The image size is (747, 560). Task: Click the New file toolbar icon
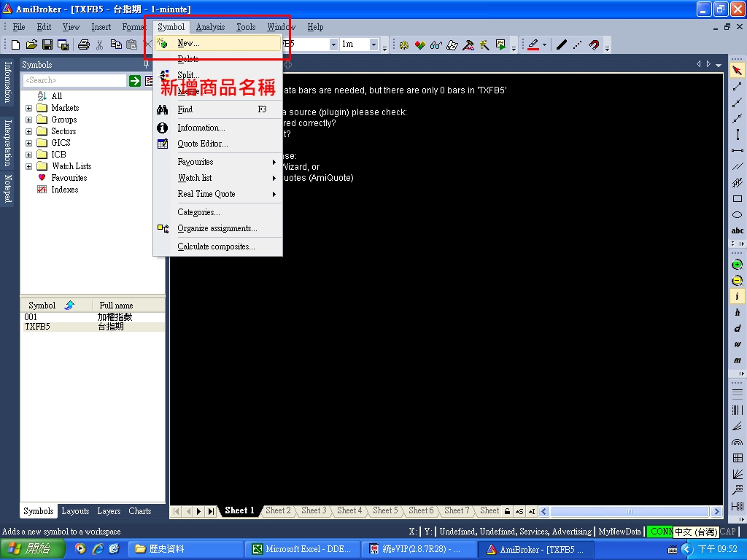click(15, 44)
